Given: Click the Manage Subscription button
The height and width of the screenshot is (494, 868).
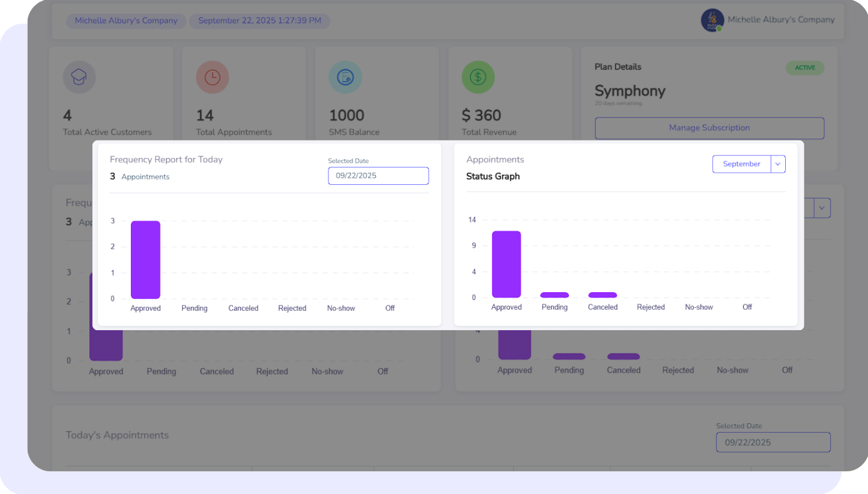Looking at the screenshot, I should click(x=709, y=128).
